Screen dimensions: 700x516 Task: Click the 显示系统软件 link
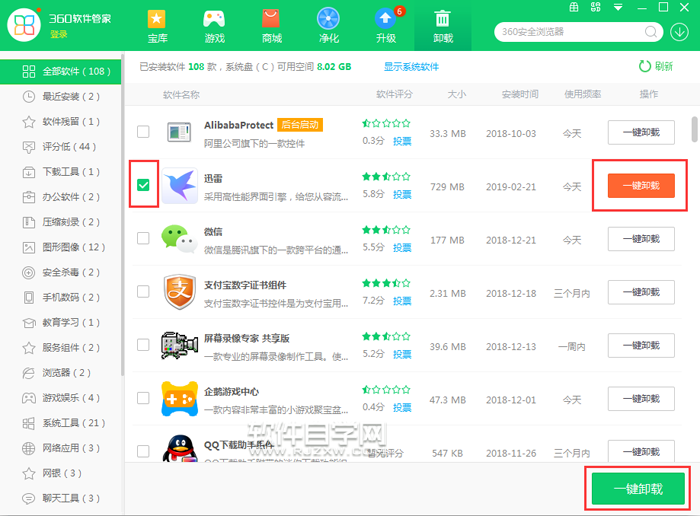pos(411,67)
